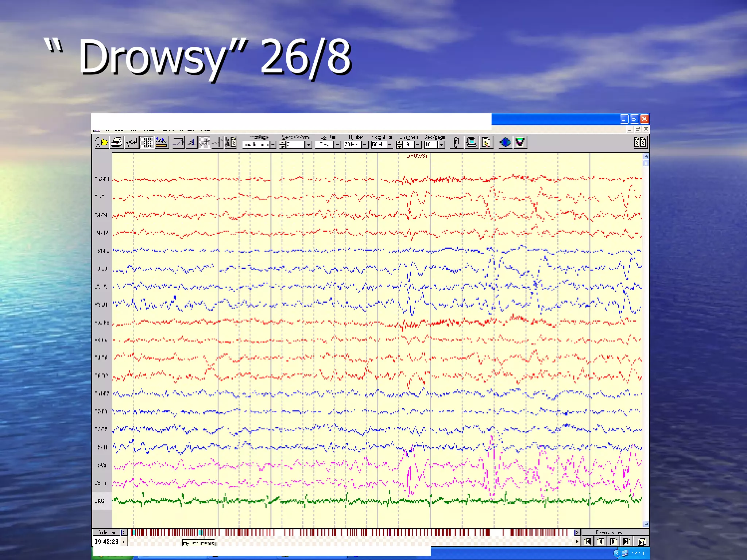Click the time display field in the status bar

pos(107,542)
